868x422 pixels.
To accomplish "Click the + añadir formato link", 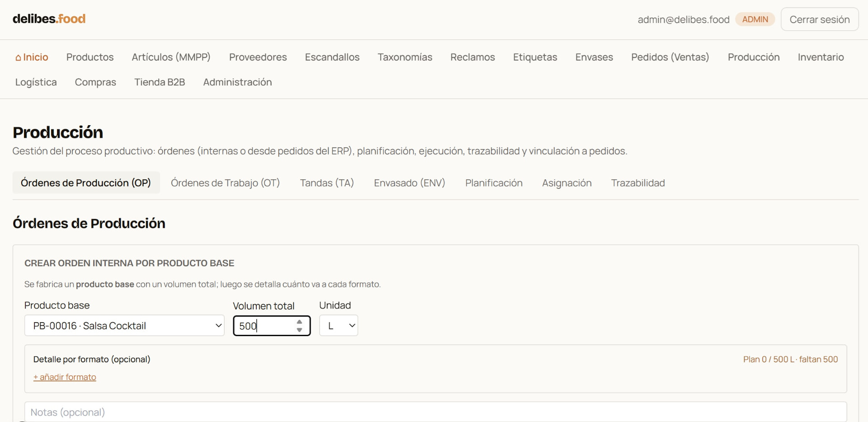I will pos(65,377).
